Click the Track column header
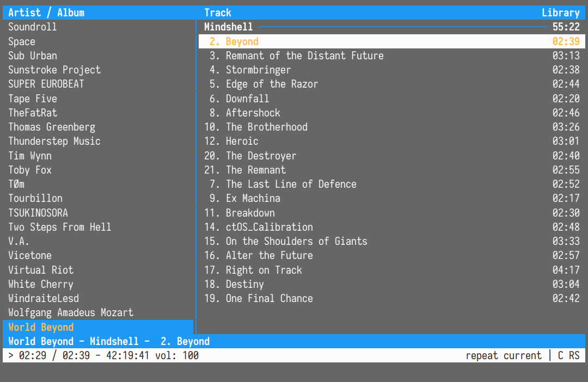 click(x=217, y=12)
